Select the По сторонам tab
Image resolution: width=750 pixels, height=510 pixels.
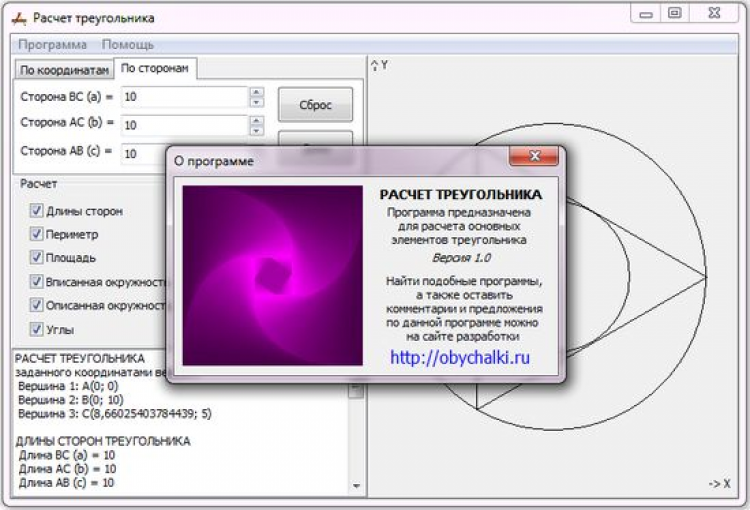coord(154,68)
